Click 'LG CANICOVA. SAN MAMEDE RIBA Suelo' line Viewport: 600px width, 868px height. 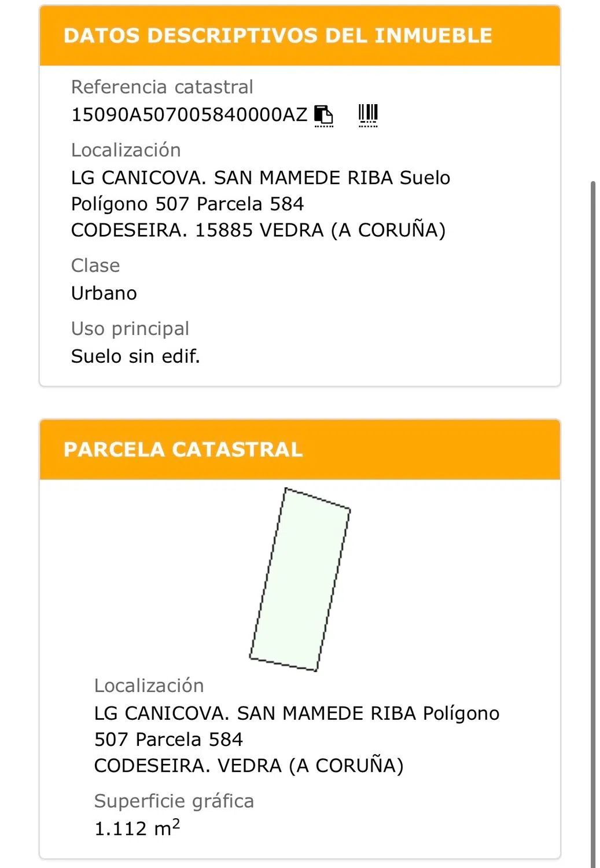[260, 178]
